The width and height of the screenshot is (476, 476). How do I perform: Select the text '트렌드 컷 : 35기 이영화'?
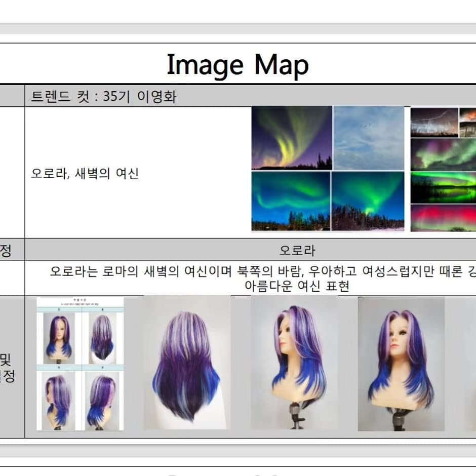point(103,97)
